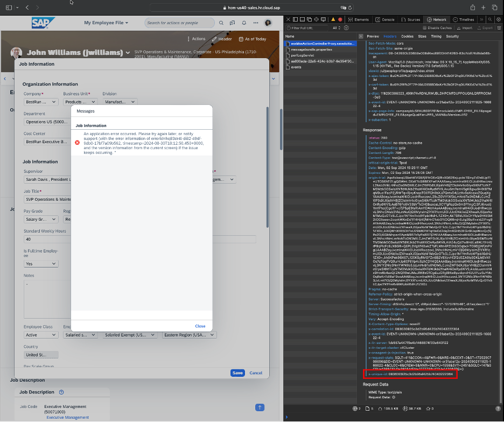Detach inspector into separate window icon
The image size is (504, 422).
[309, 19]
